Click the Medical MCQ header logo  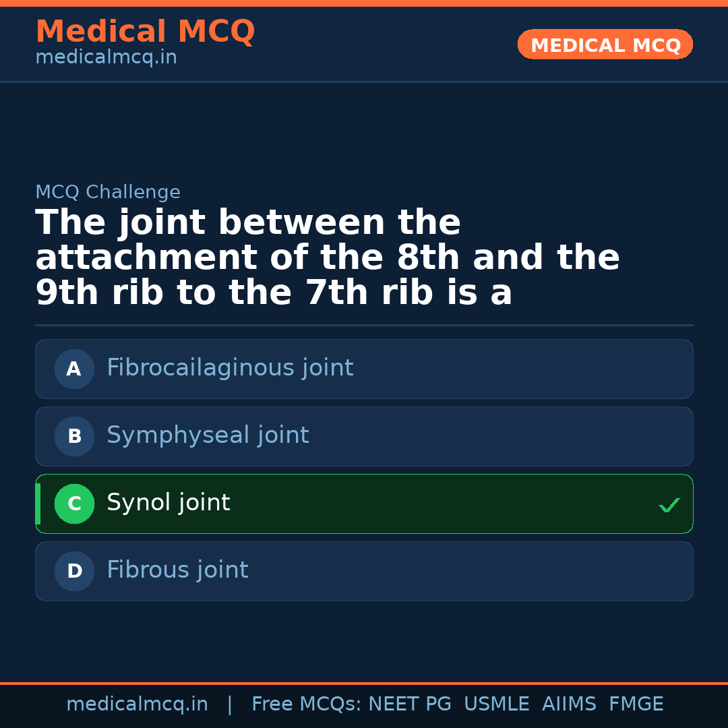pos(145,31)
